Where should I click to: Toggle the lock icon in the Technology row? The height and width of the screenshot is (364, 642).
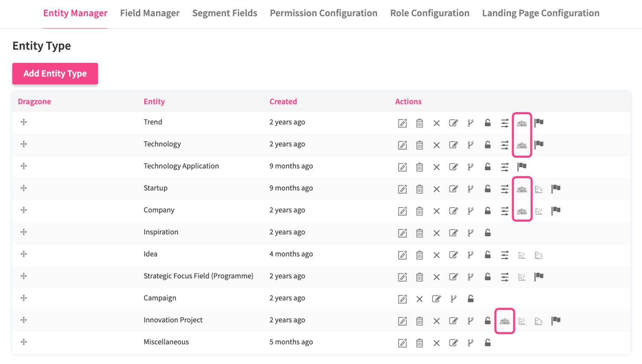488,145
